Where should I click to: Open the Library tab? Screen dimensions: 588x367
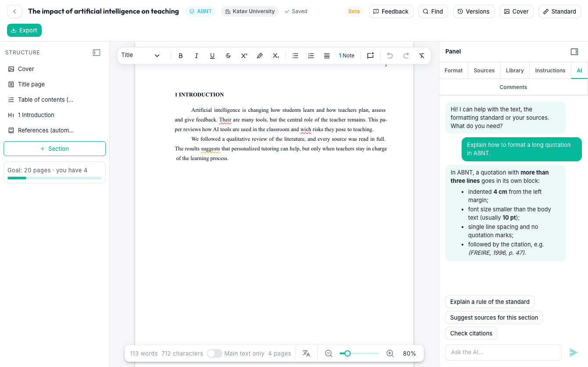[x=515, y=70]
